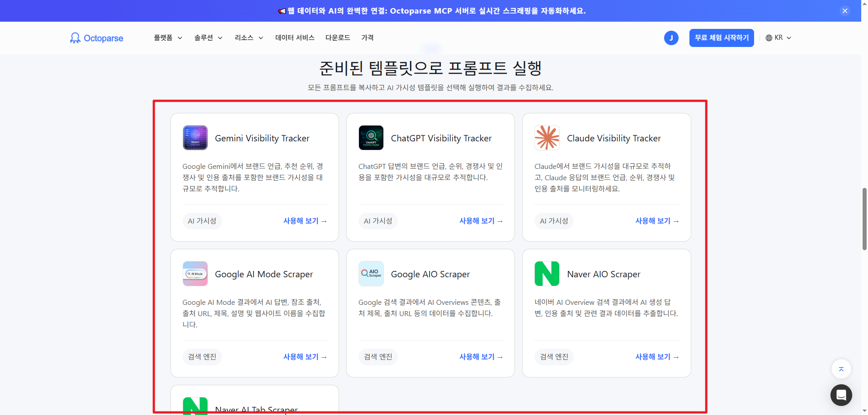Click the megaphone icon in banner
868x415 pixels.
tap(282, 11)
